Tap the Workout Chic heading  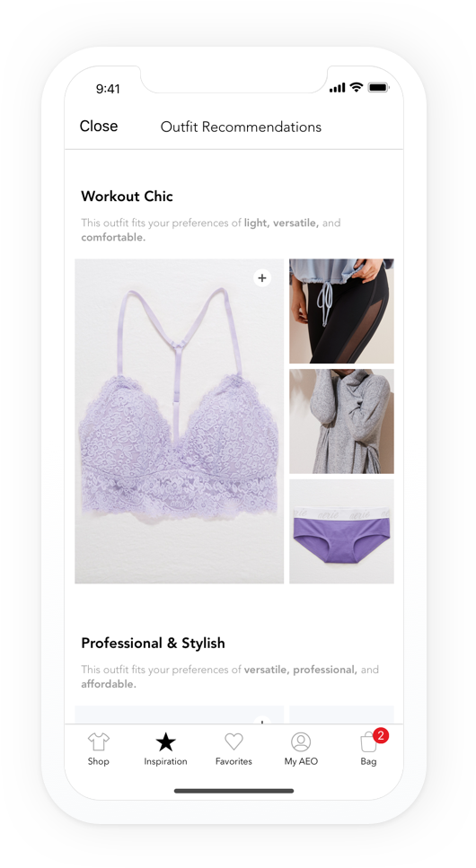(127, 196)
